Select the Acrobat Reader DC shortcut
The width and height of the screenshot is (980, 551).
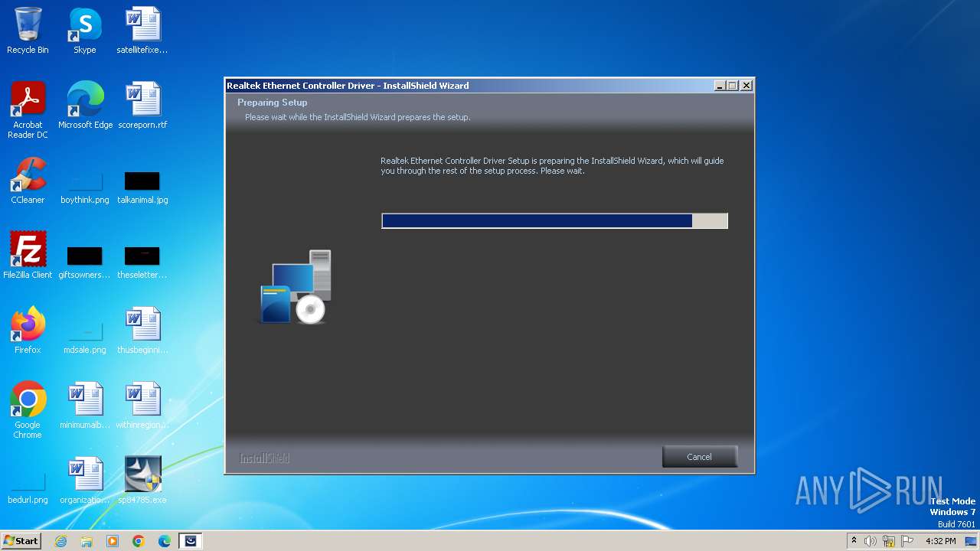pyautogui.click(x=28, y=111)
